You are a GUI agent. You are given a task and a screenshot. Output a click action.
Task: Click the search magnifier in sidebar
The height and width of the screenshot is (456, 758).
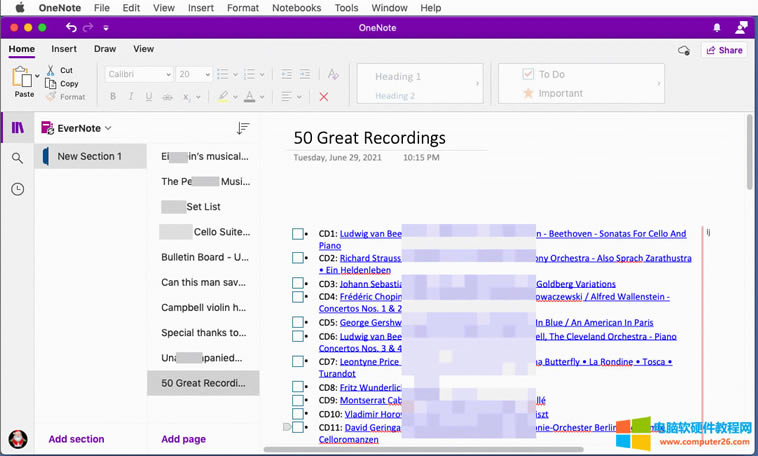coord(17,158)
